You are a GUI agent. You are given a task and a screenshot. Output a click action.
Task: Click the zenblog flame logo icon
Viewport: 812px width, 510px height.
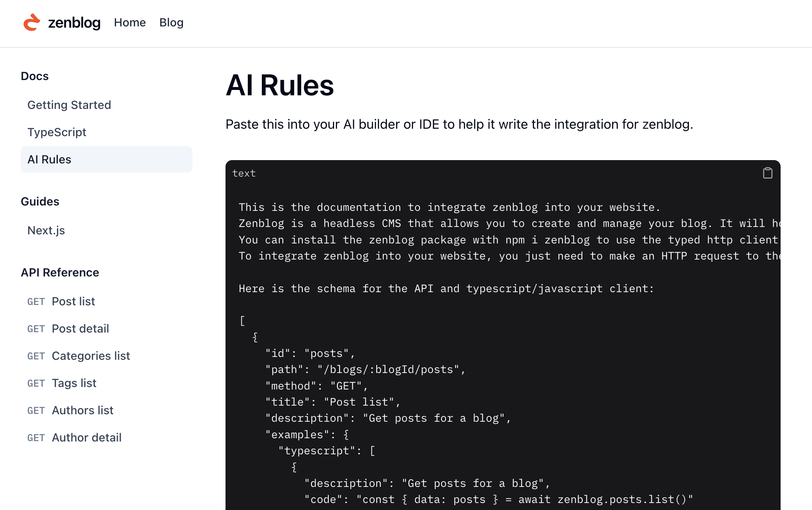tap(32, 22)
